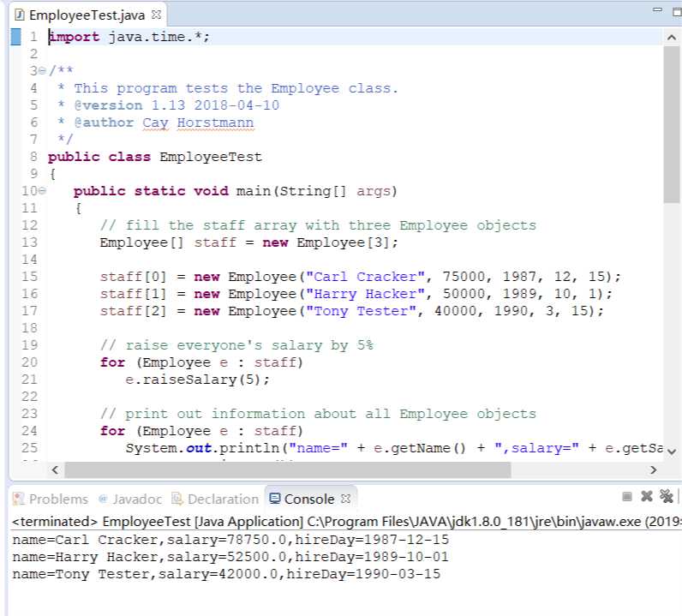Minimize the editor pane
The width and height of the screenshot is (682, 616).
(657, 9)
